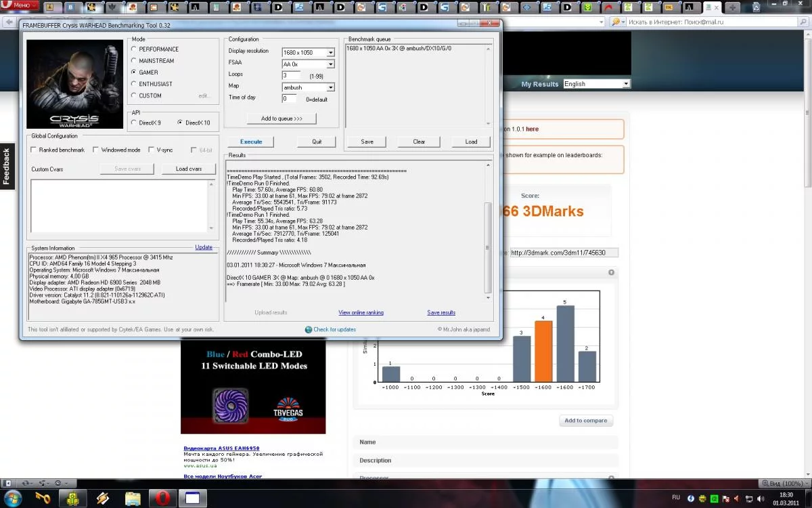Enable the Windowed mode checkbox
Viewport: 812px width, 508px height.
pyautogui.click(x=96, y=150)
